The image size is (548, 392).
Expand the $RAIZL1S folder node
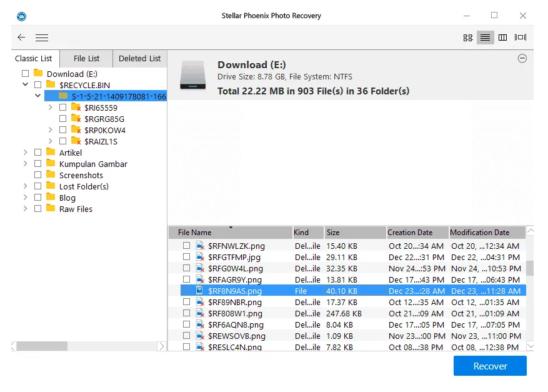click(51, 141)
